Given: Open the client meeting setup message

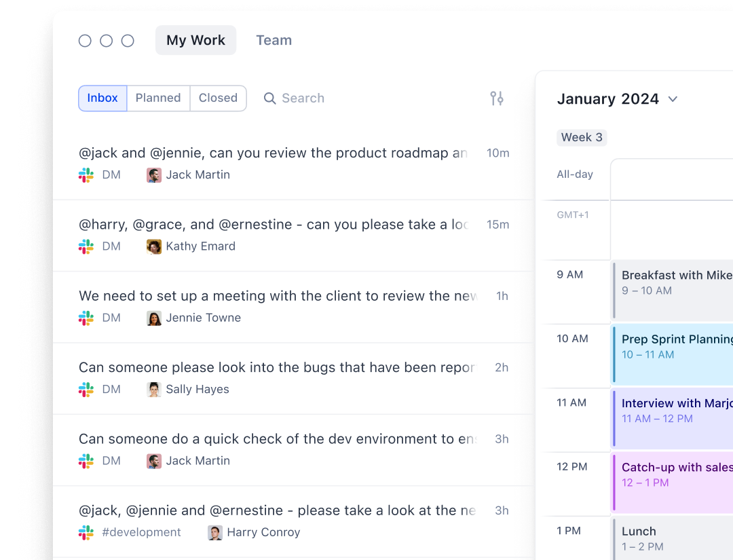Looking at the screenshot, I should point(294,307).
